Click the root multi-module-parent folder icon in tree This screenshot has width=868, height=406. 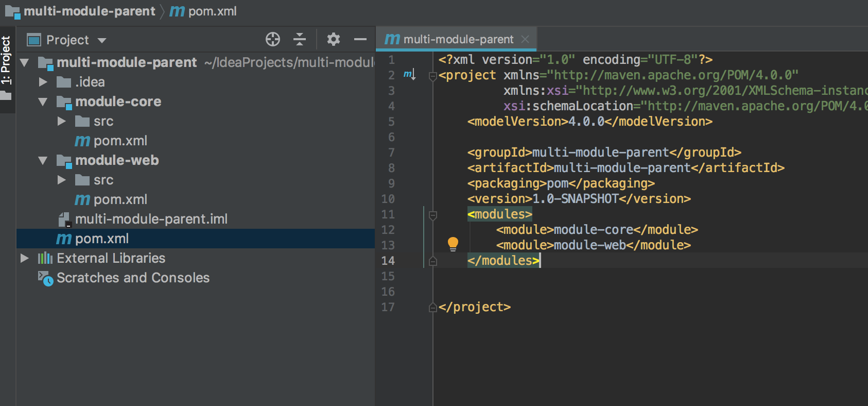coord(45,63)
